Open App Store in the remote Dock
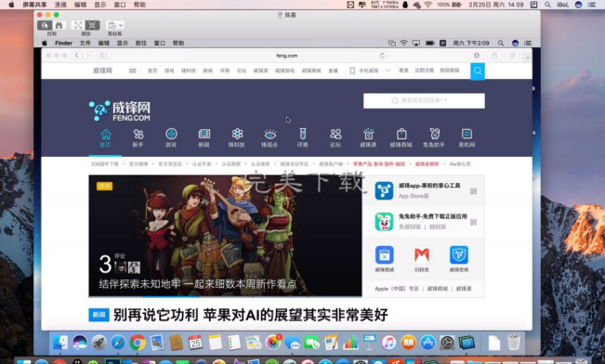This screenshot has height=364, width=605. 427,343
